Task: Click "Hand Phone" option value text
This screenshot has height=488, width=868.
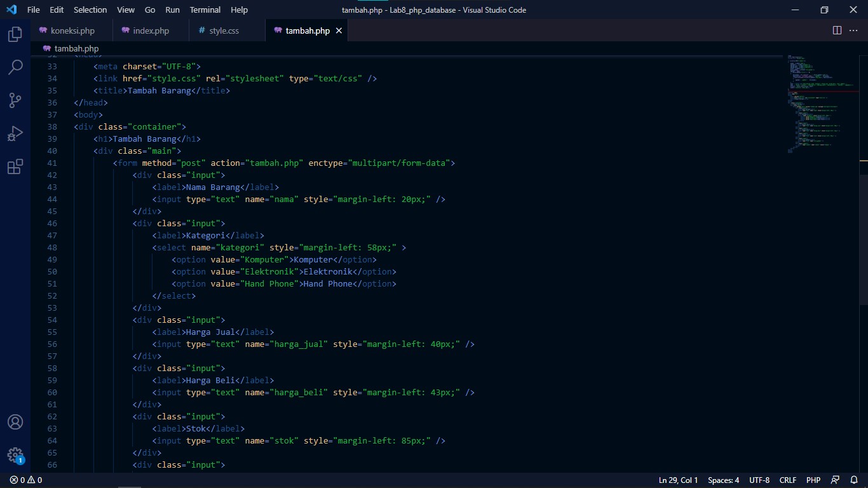Action: pyautogui.click(x=269, y=283)
